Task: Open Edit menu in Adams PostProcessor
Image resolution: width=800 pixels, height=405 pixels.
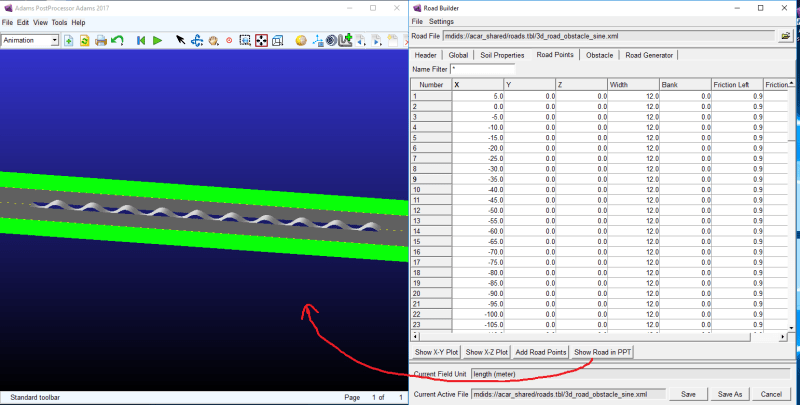Action: [x=23, y=22]
